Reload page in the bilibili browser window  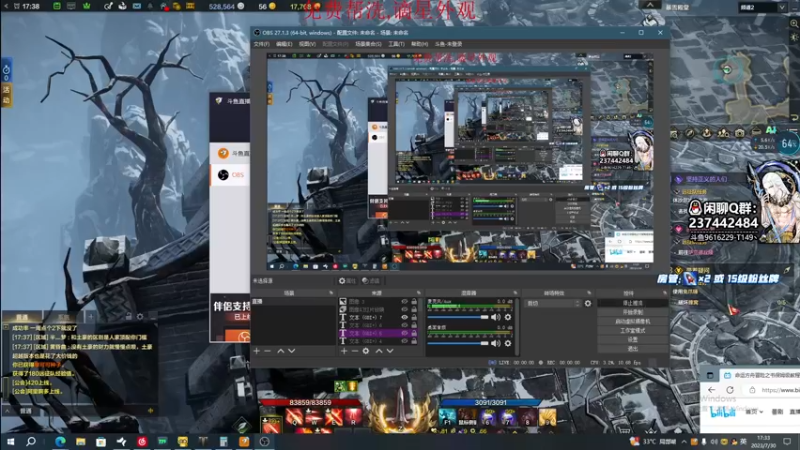click(730, 390)
